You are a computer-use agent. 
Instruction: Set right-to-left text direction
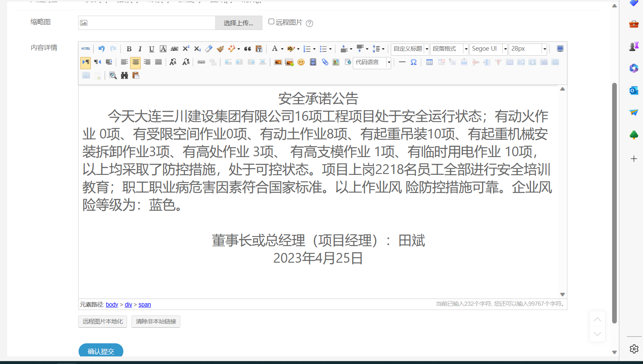click(x=98, y=62)
